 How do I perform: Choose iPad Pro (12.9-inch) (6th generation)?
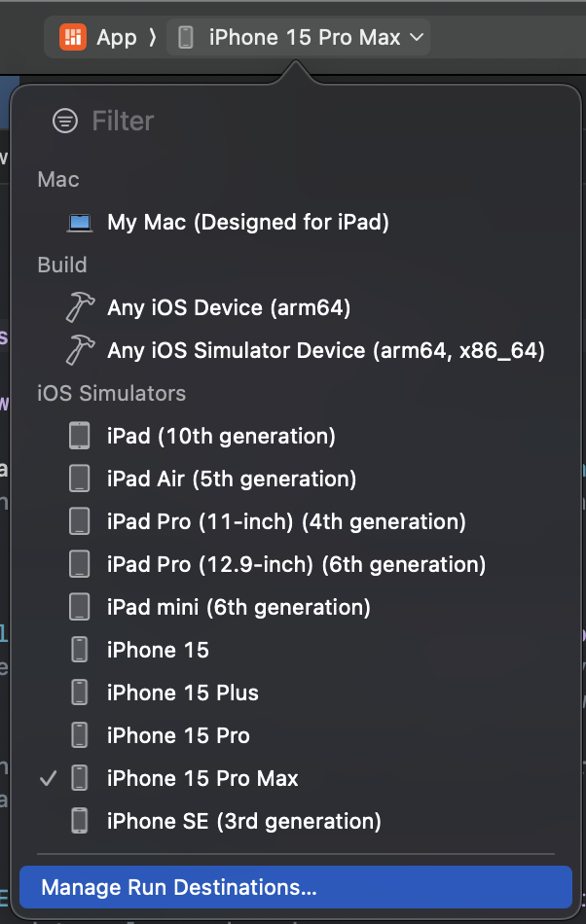296,565
